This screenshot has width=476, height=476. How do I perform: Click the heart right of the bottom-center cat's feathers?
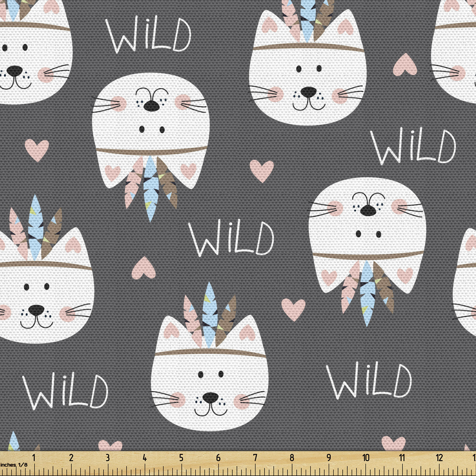point(293,309)
